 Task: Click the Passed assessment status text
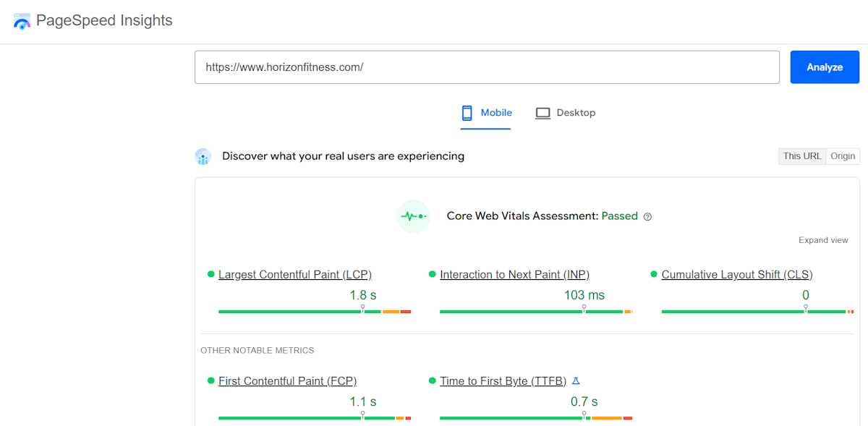pyautogui.click(x=620, y=216)
